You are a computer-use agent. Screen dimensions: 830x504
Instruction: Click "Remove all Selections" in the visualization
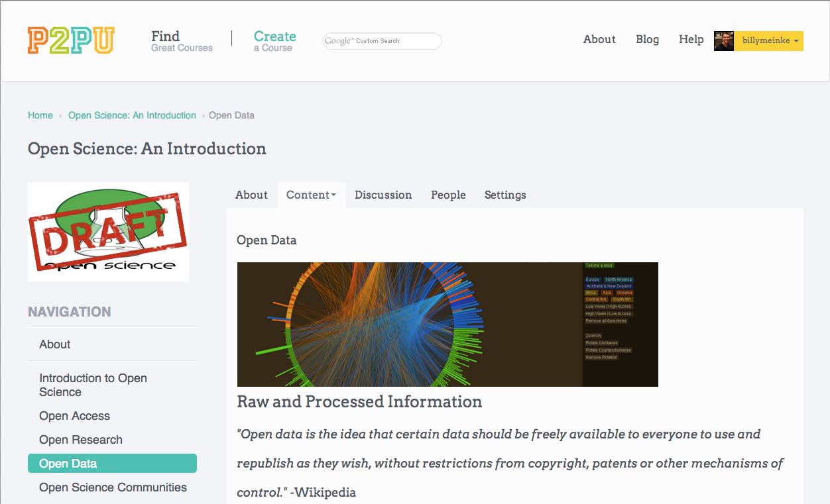click(x=606, y=321)
